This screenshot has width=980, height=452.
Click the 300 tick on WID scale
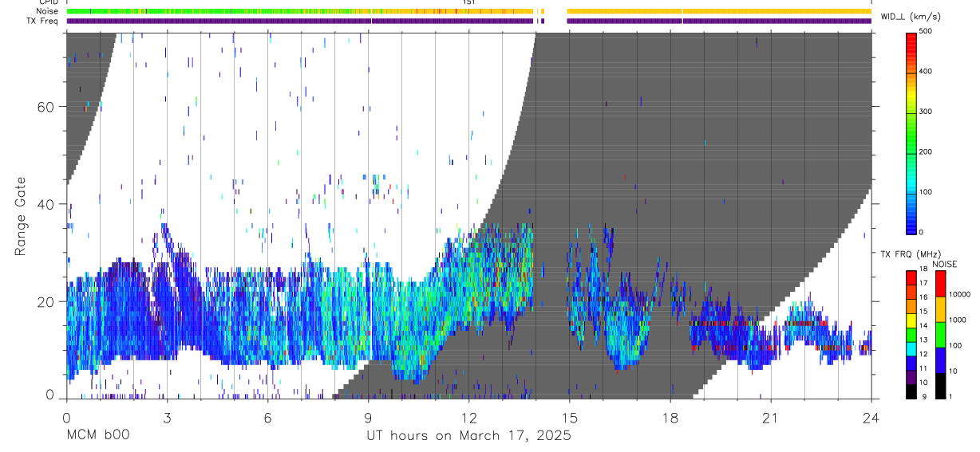click(x=926, y=112)
